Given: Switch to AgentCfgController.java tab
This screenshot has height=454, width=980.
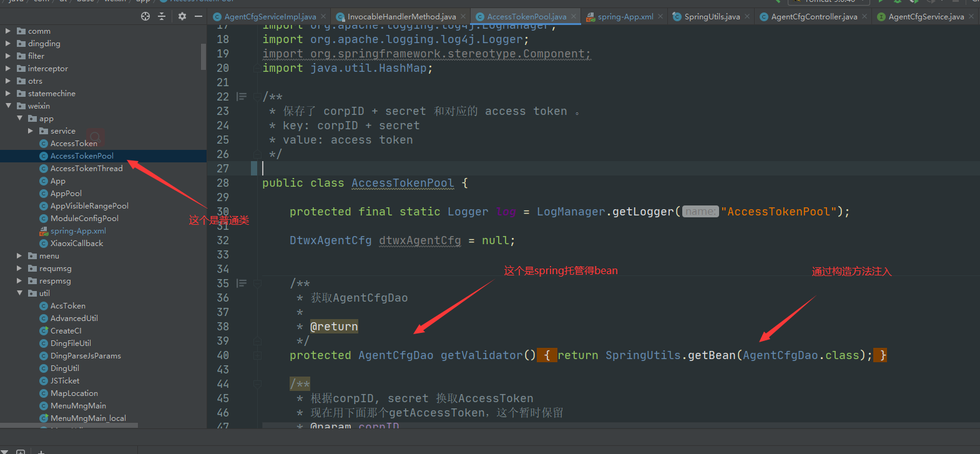Looking at the screenshot, I should (814, 17).
